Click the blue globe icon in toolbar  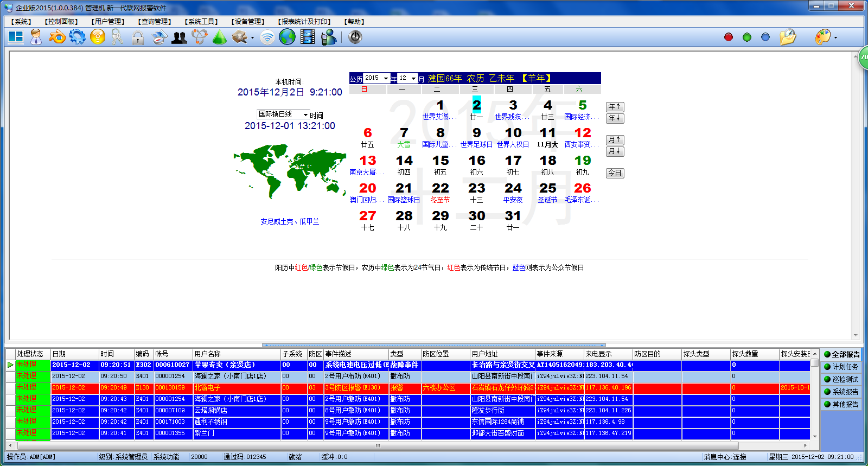287,37
